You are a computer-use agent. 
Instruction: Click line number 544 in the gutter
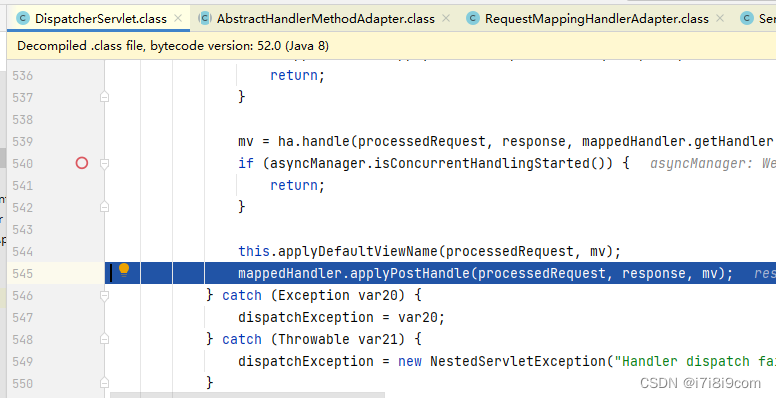tap(23, 251)
